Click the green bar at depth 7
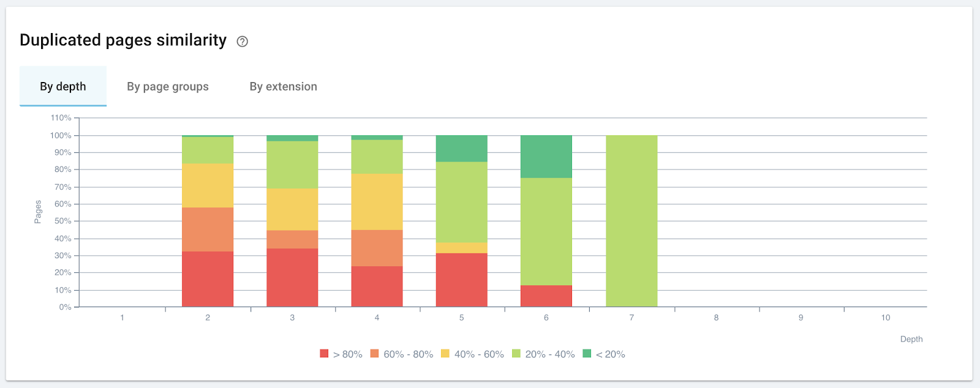Screen dimensions: 980x388 click(x=631, y=220)
